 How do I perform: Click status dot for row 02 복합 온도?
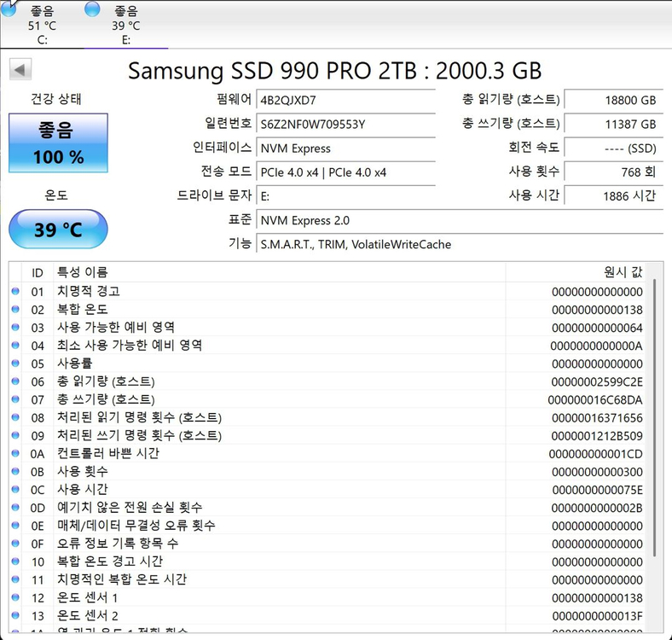click(15, 309)
